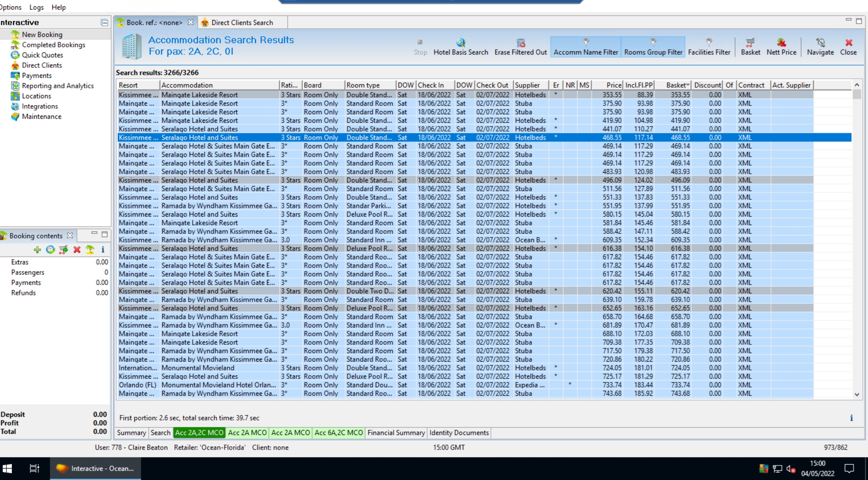Screen dimensions: 868x480
Task: Open Maintenance in the sidebar
Action: coord(41,116)
